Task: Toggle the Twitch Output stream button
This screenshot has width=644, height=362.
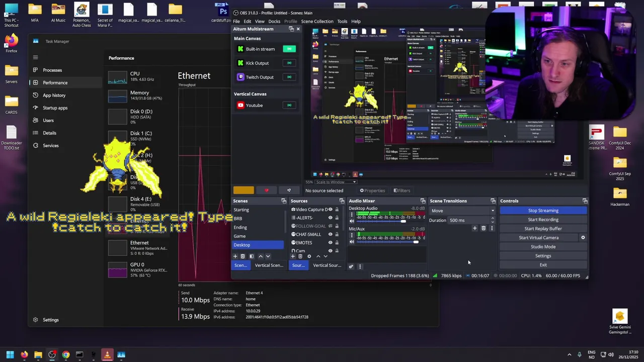Action: (x=289, y=77)
